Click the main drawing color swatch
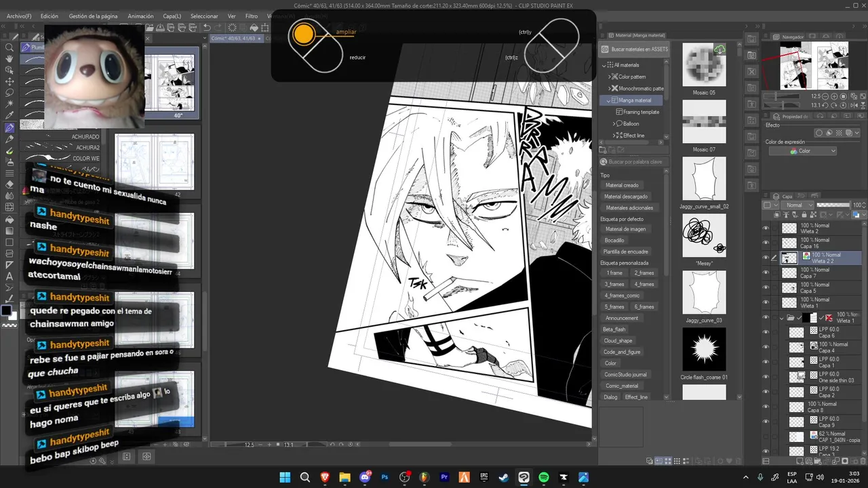 pyautogui.click(x=6, y=311)
